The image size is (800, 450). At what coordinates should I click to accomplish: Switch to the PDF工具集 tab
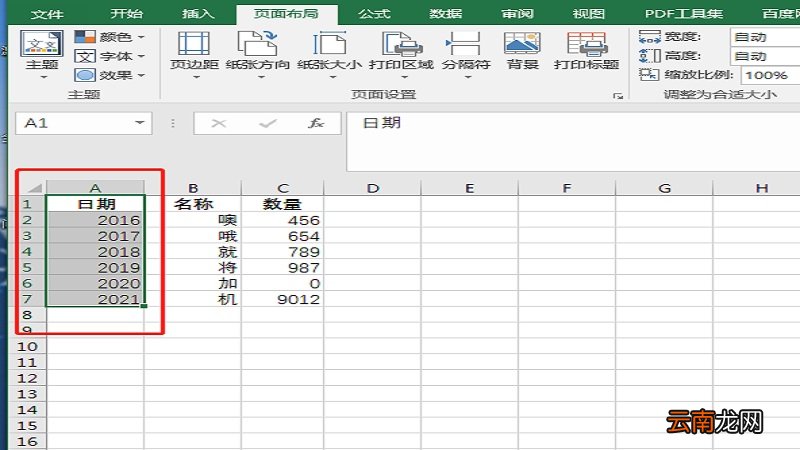pyautogui.click(x=684, y=13)
